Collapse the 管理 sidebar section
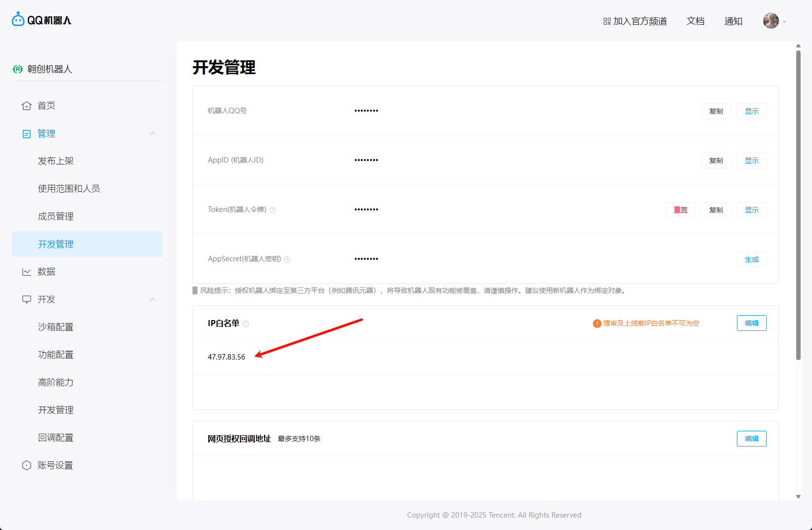Viewport: 812px width, 530px height. click(x=153, y=133)
